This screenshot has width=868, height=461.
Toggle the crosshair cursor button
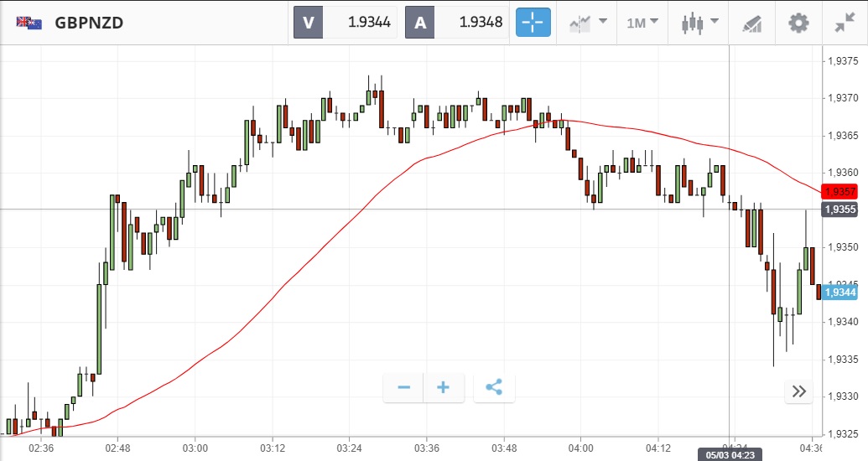coord(533,23)
